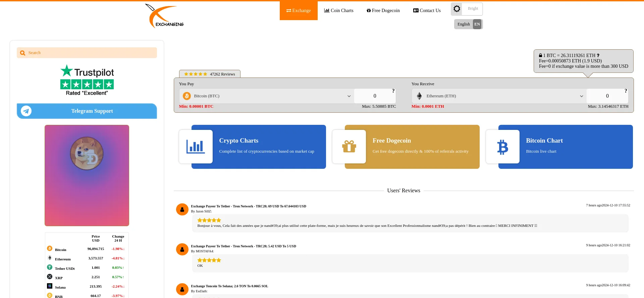The height and width of the screenshot is (298, 644).
Task: Expand the Ethereum (ETH) receive dropdown
Action: click(x=499, y=96)
